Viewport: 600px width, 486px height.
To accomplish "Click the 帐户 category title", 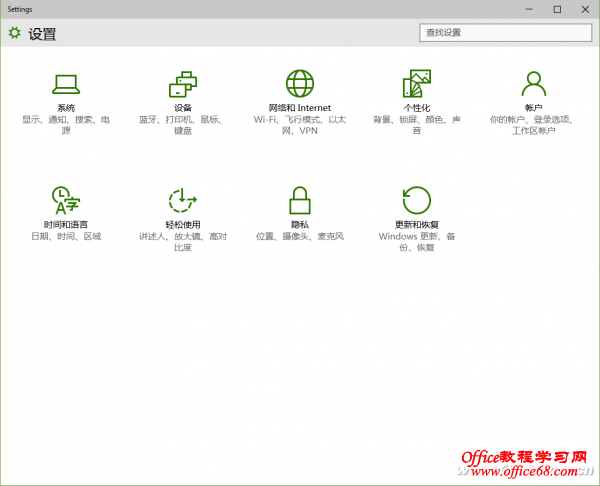I will 533,108.
